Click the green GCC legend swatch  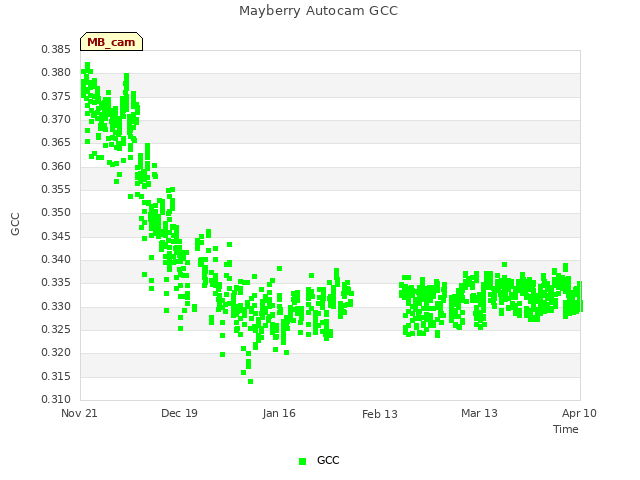tap(302, 461)
